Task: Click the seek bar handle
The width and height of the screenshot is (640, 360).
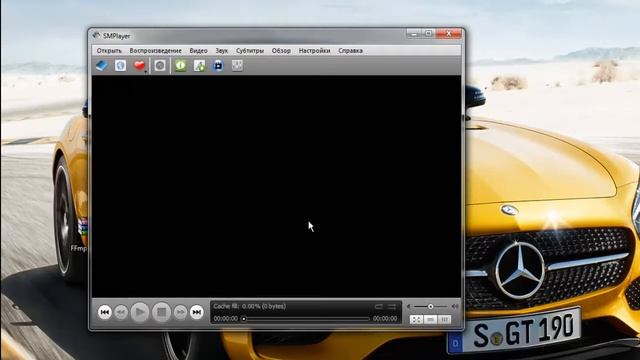Action: pyautogui.click(x=244, y=318)
